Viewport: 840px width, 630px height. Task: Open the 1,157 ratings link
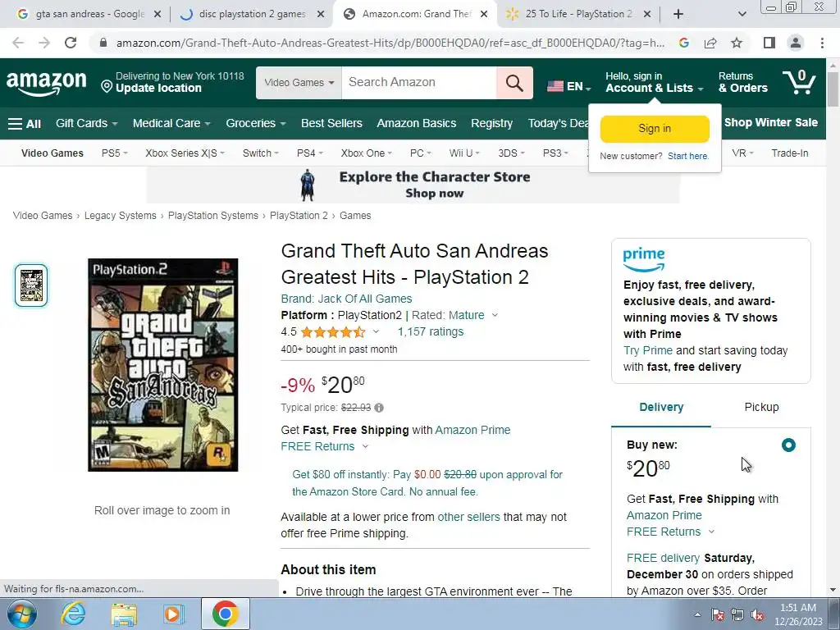pyautogui.click(x=430, y=331)
